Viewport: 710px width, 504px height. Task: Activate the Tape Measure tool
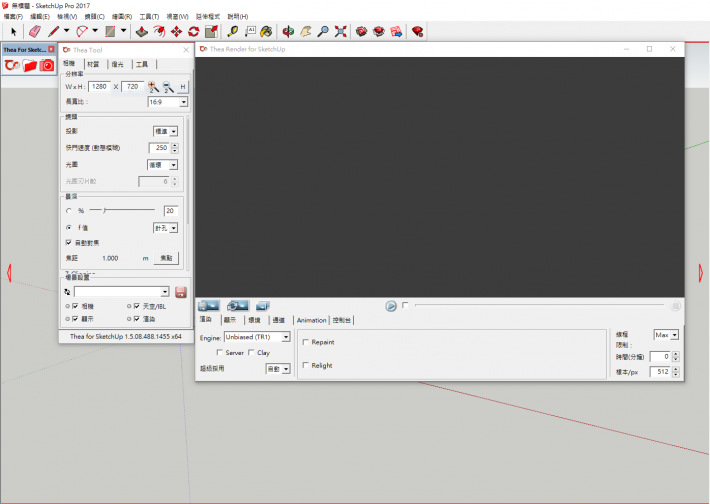coord(232,32)
